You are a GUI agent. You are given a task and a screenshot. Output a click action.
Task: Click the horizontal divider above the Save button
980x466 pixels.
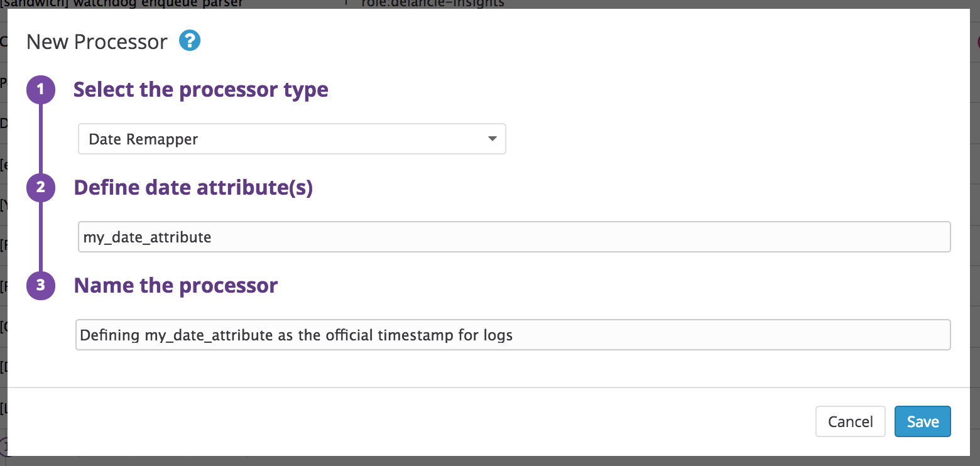[x=490, y=387]
